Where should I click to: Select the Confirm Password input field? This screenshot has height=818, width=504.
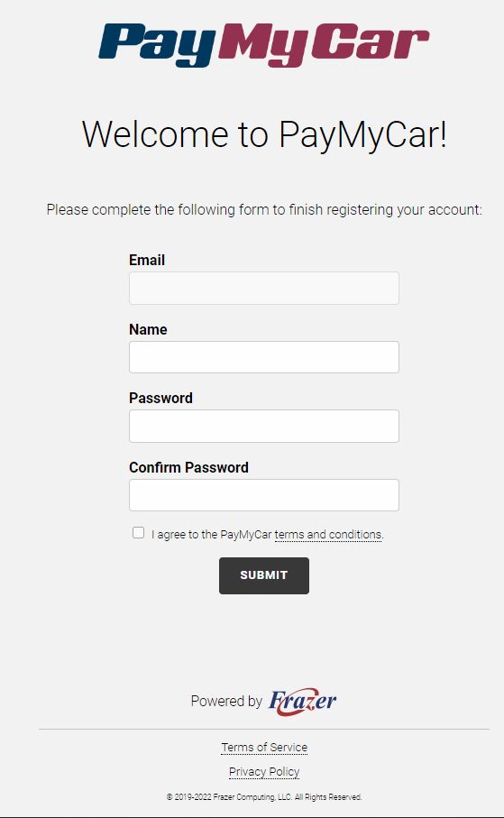[x=264, y=495]
